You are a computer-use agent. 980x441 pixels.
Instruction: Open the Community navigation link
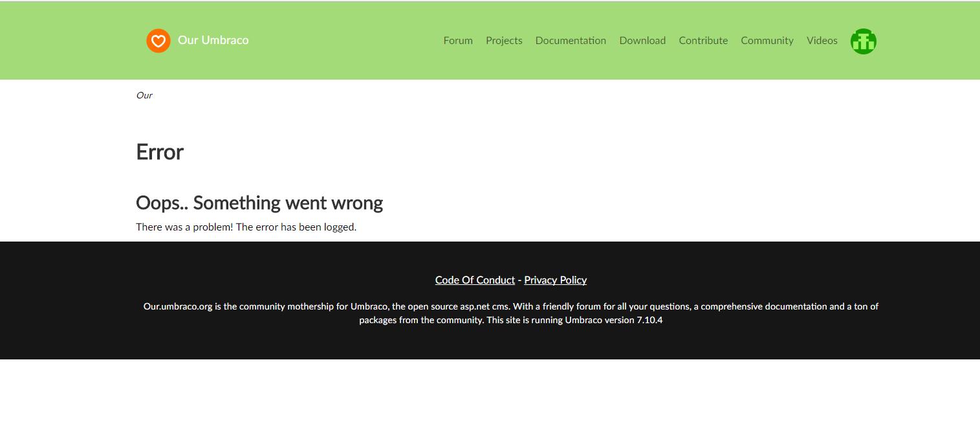pyautogui.click(x=767, y=40)
